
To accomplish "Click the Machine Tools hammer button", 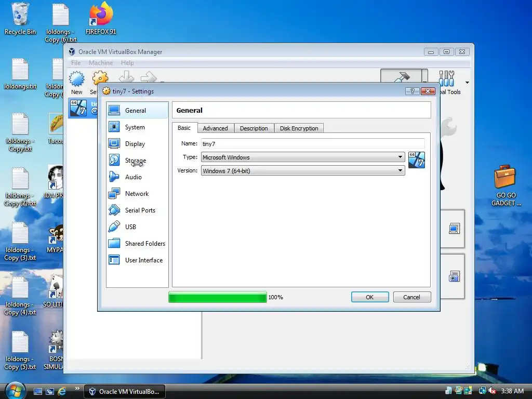I will tap(402, 76).
